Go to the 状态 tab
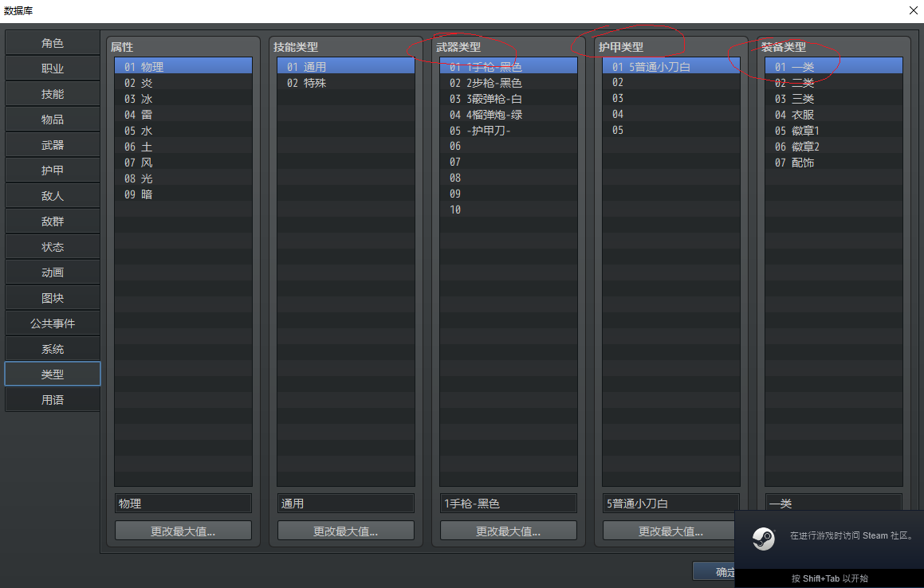The image size is (924, 588). [53, 247]
